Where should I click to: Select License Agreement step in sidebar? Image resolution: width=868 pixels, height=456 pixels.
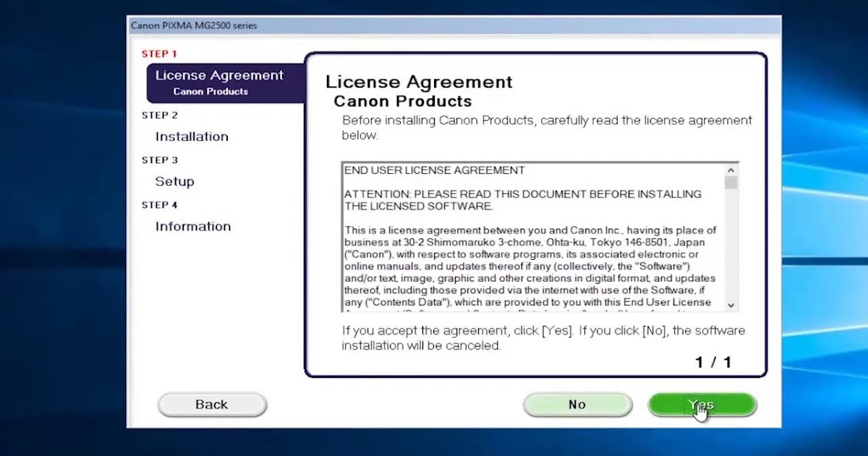[x=225, y=83]
